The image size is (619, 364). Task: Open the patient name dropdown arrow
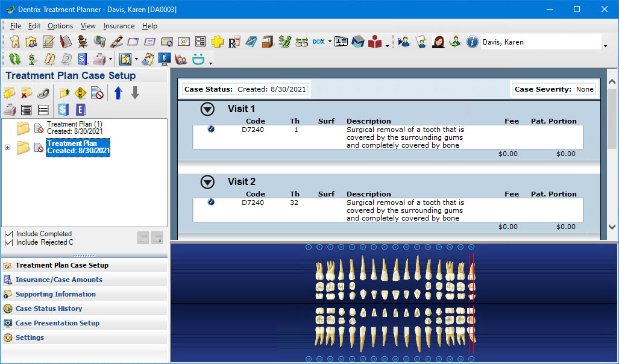tap(605, 45)
